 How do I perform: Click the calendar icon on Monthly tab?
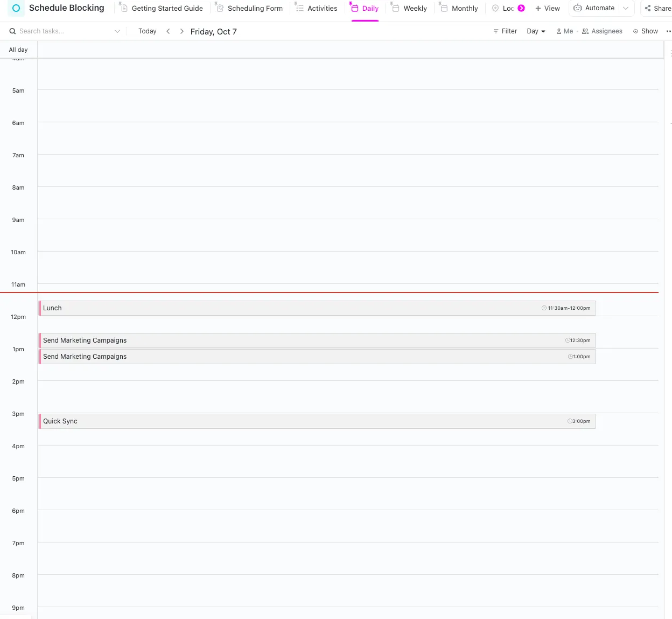(444, 8)
